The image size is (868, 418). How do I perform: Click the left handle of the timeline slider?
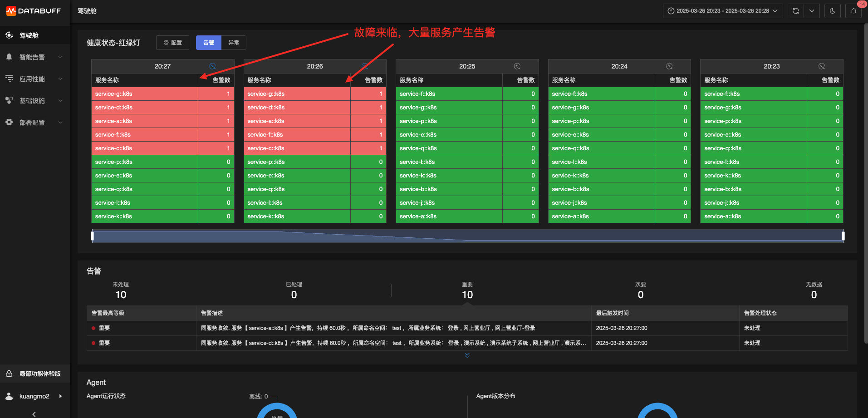click(x=93, y=236)
